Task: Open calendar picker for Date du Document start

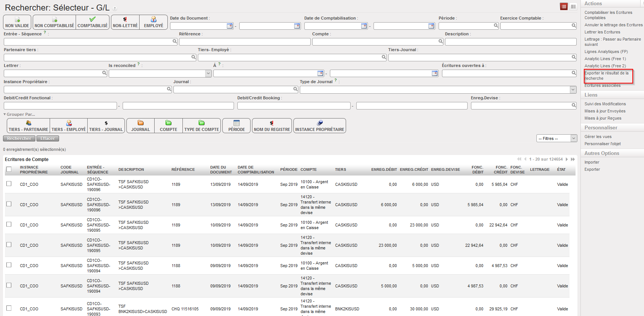Action: pyautogui.click(x=229, y=26)
